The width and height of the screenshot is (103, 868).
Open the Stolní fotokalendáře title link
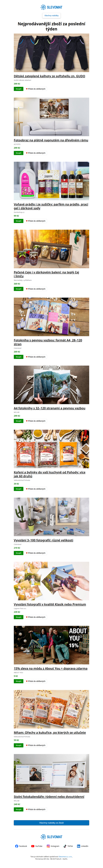(49, 797)
